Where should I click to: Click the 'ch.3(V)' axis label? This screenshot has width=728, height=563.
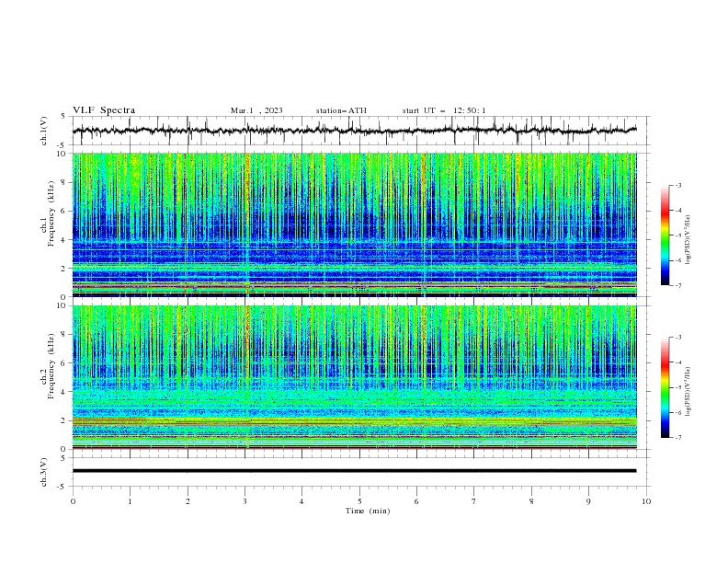[44, 472]
